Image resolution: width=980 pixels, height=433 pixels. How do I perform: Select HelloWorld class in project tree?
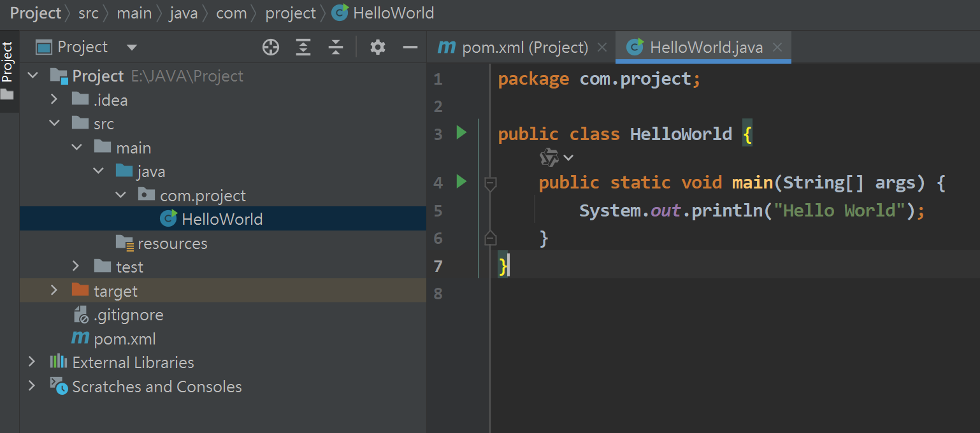point(222,219)
